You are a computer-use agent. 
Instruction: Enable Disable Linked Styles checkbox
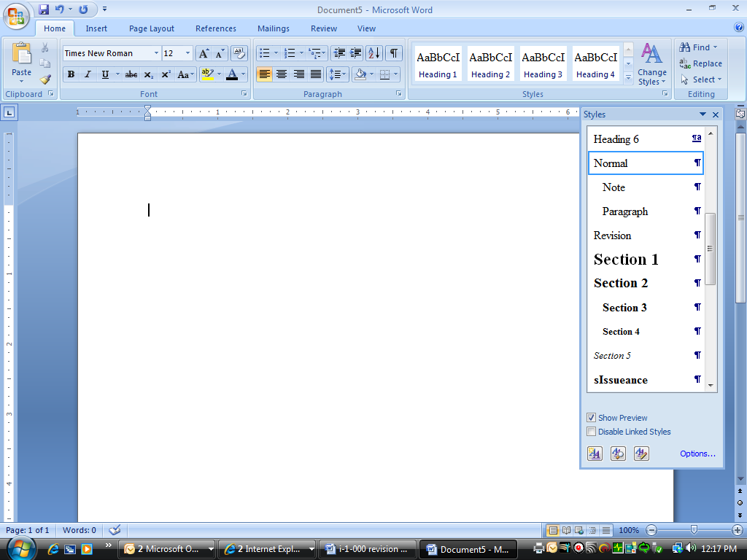point(592,432)
